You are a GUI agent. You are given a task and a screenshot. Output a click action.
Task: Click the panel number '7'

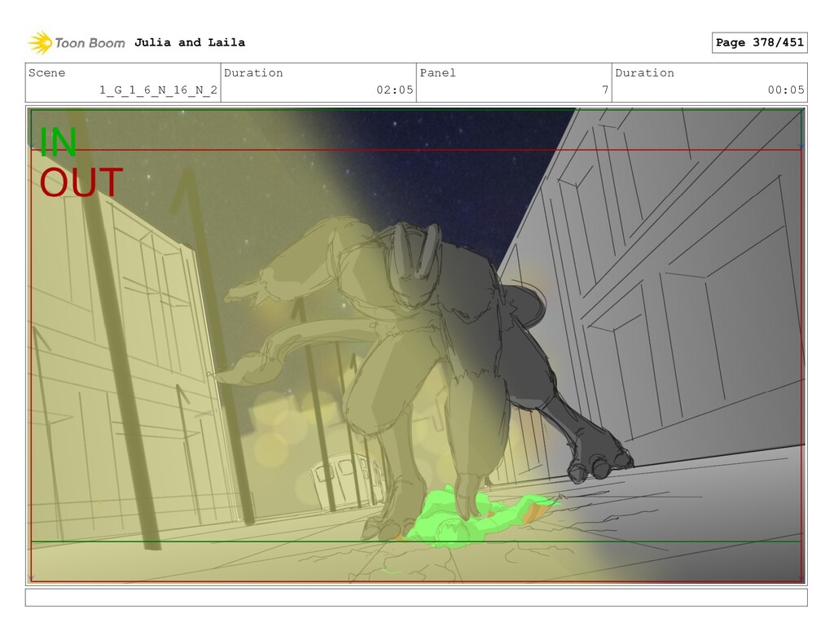[605, 90]
